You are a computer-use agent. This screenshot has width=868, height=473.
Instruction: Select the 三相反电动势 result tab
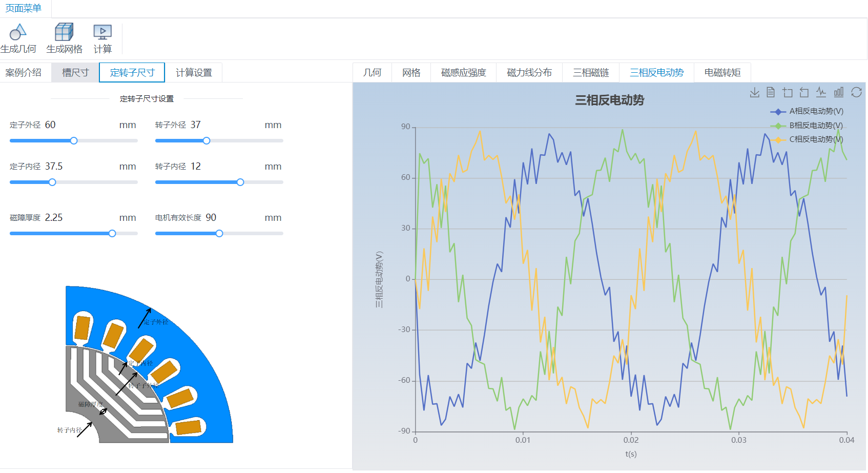[657, 73]
